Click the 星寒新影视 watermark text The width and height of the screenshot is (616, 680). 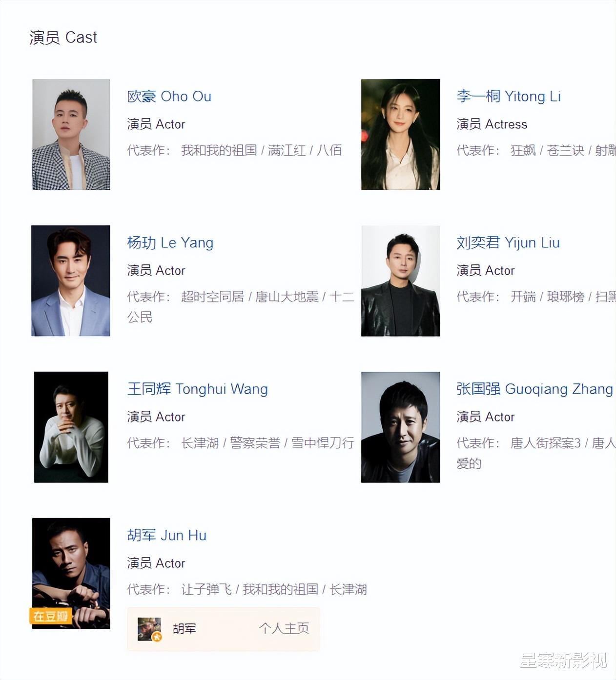coord(563,660)
